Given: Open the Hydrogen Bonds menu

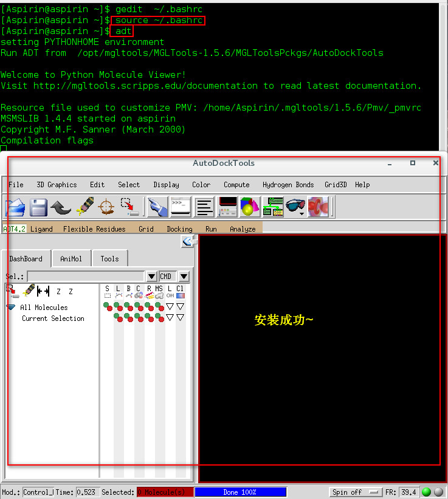Looking at the screenshot, I should (288, 185).
